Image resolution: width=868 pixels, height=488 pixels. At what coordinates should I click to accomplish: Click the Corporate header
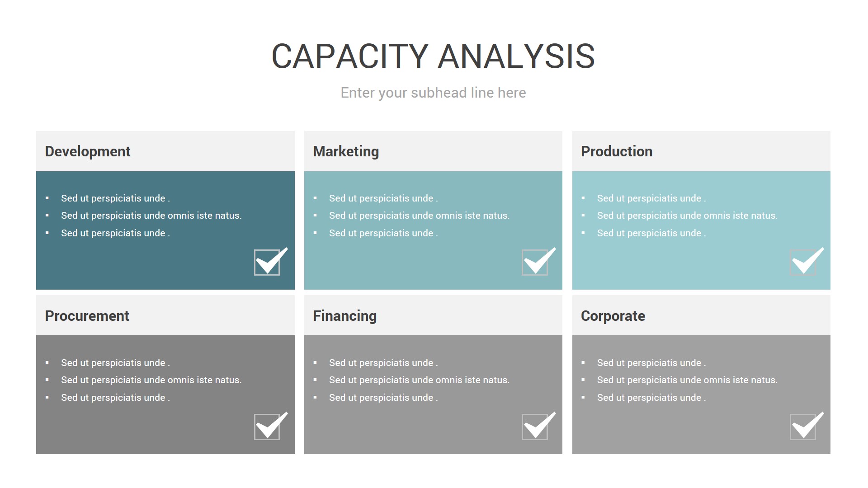(x=613, y=316)
